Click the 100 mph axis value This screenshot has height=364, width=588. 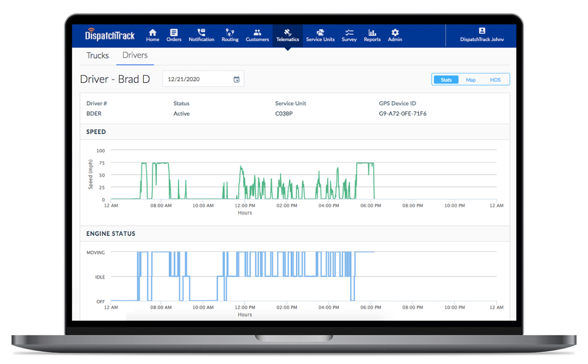[100, 151]
